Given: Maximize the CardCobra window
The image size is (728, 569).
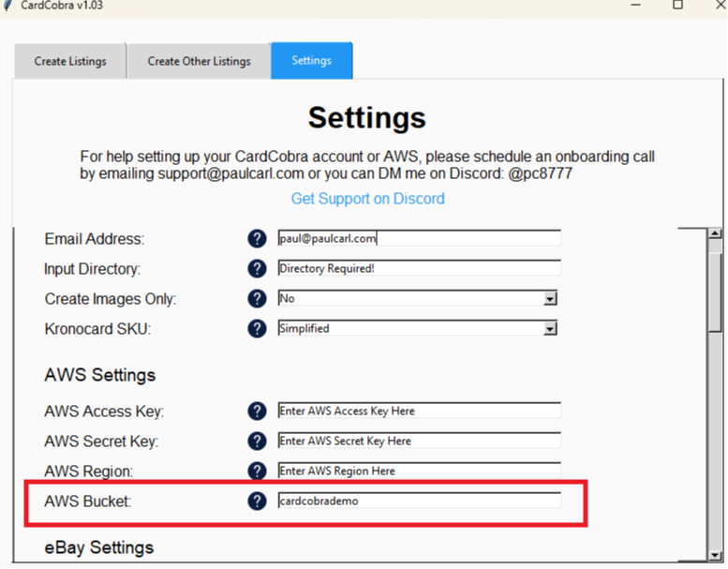Looking at the screenshot, I should (x=677, y=5).
